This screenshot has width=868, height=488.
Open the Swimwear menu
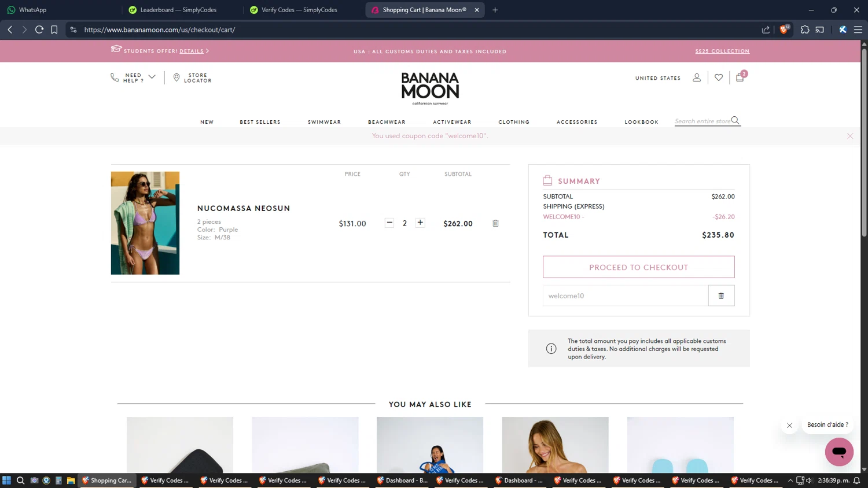[325, 122]
